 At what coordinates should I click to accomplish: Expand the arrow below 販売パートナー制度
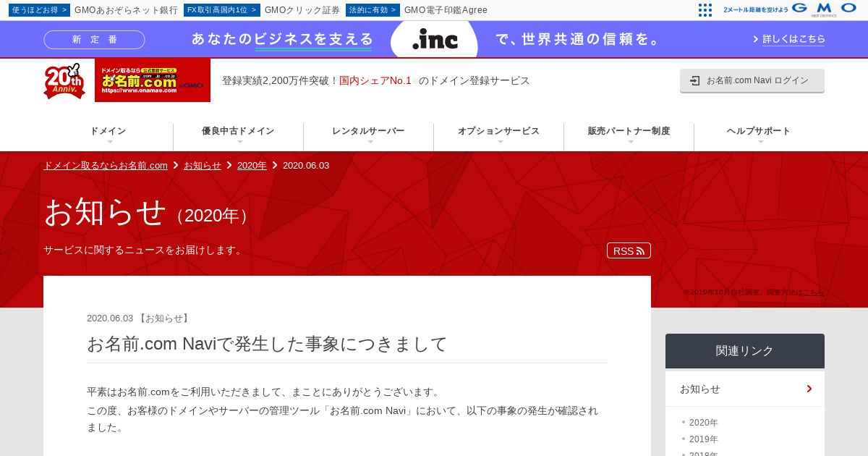point(630,142)
